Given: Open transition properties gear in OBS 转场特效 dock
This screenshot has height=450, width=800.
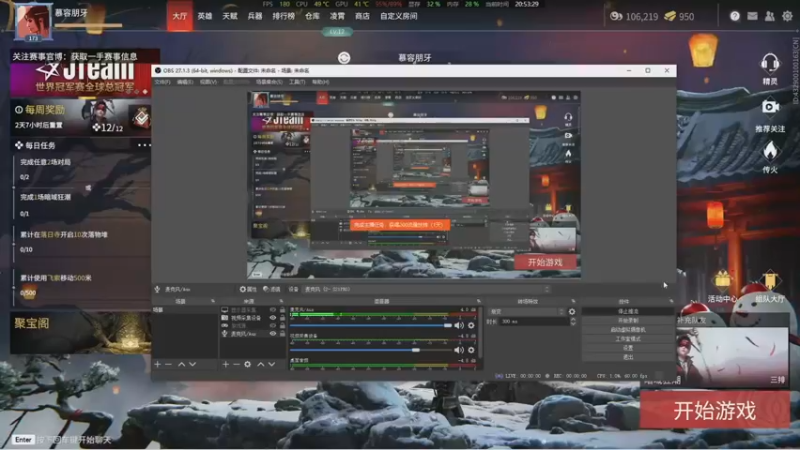Looking at the screenshot, I should point(572,312).
